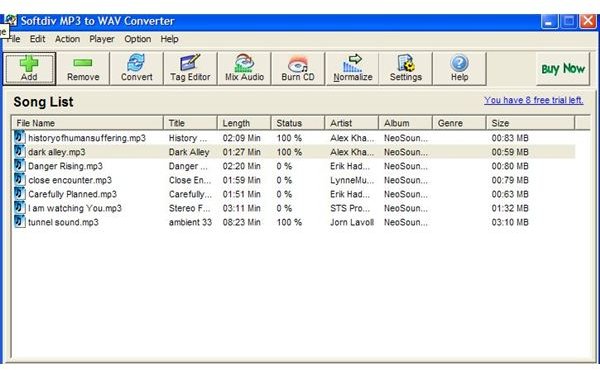
Task: Select file dark alley.mp3
Action: 57,152
